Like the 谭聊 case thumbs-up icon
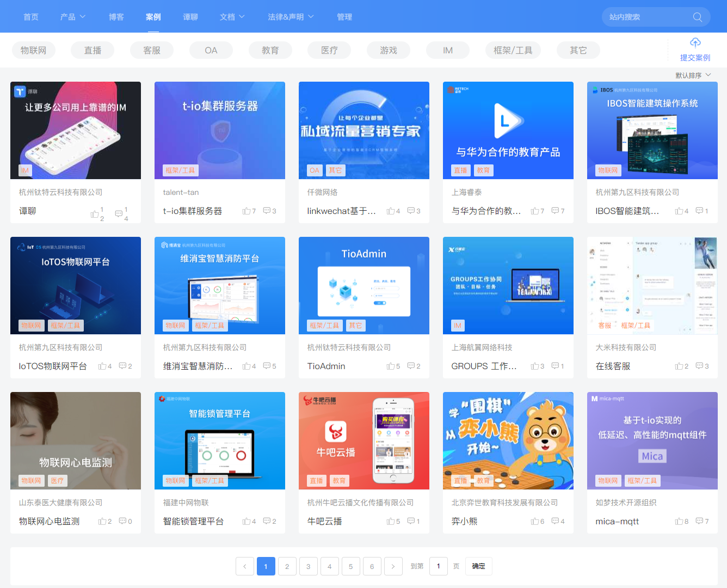 (x=95, y=214)
